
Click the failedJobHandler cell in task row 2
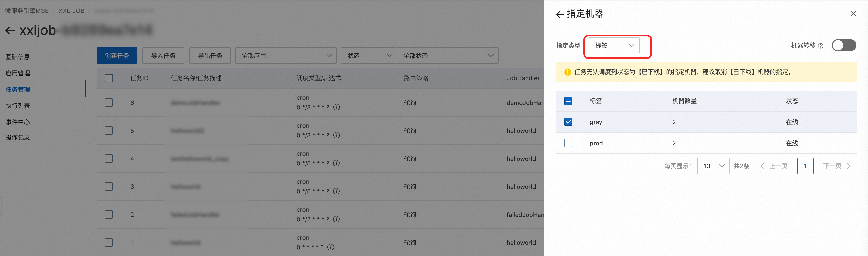pos(525,215)
